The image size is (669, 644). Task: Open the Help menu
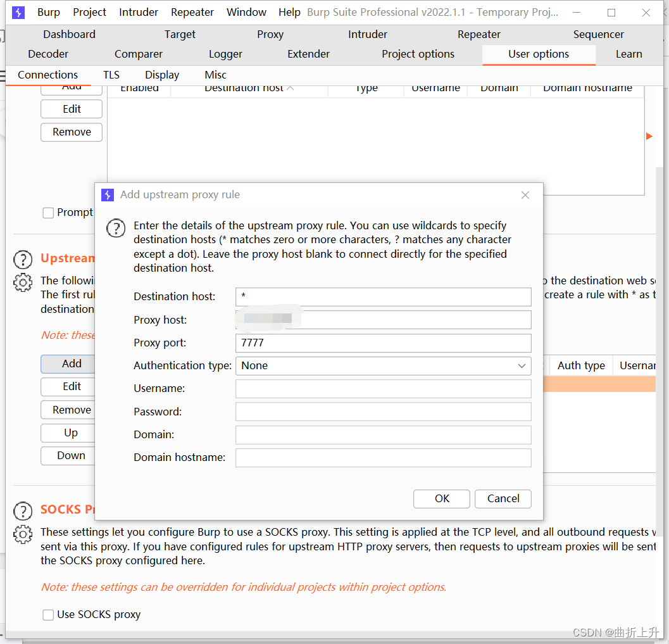point(289,13)
